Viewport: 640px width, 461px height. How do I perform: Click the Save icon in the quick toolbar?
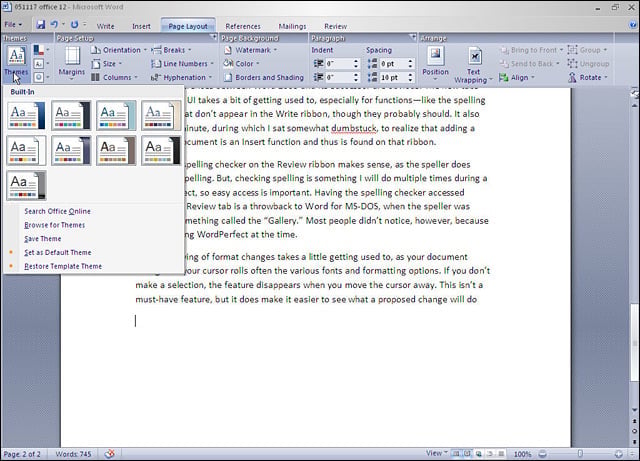40,25
